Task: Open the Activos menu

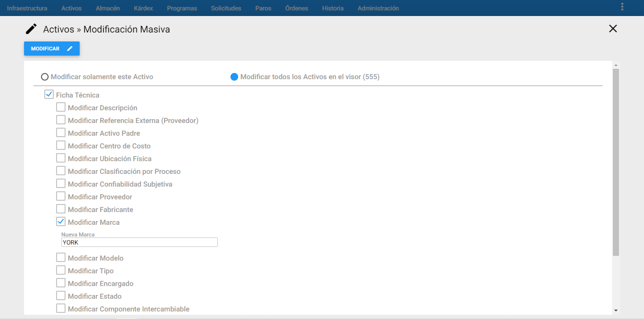Action: pos(71,8)
